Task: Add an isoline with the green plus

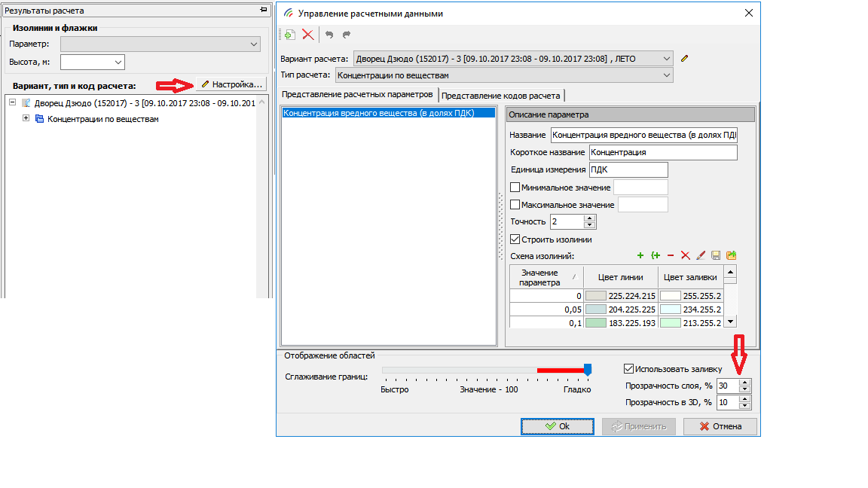Action: 640,256
